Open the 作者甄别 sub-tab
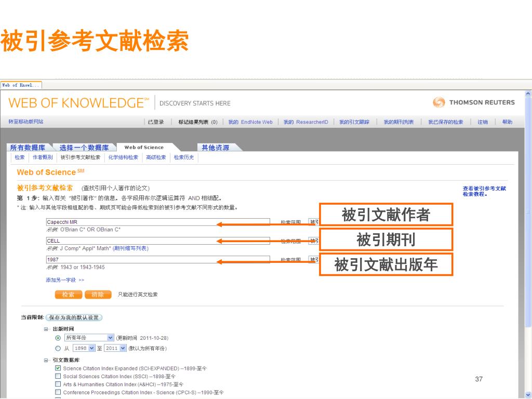The width and height of the screenshot is (532, 399). pos(43,157)
